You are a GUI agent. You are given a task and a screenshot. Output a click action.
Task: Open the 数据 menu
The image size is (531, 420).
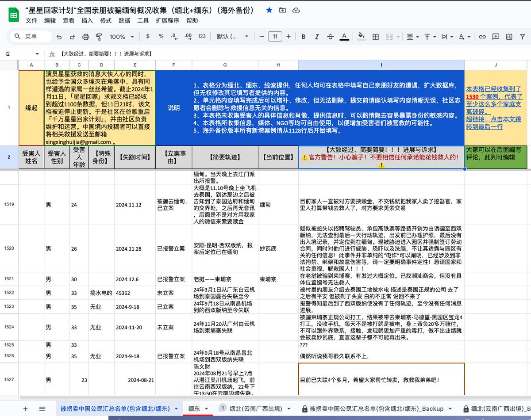pos(124,20)
